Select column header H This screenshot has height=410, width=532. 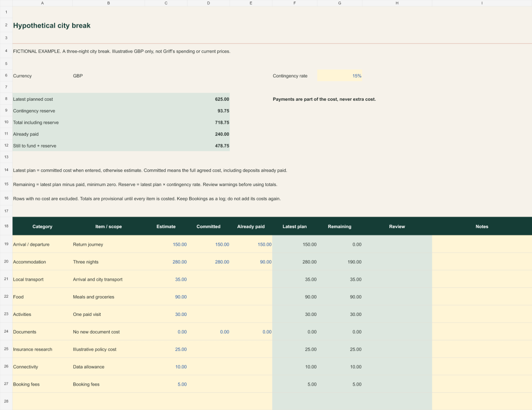click(397, 3)
